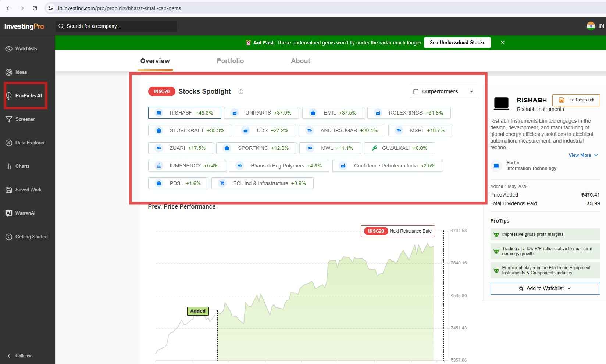Select the RISHABH +46.8% stock chip

click(x=185, y=113)
